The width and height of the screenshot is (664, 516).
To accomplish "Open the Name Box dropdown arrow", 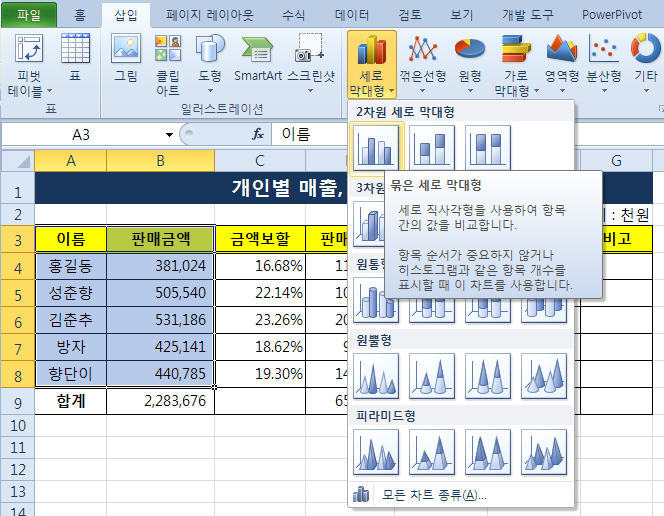I will point(169,134).
